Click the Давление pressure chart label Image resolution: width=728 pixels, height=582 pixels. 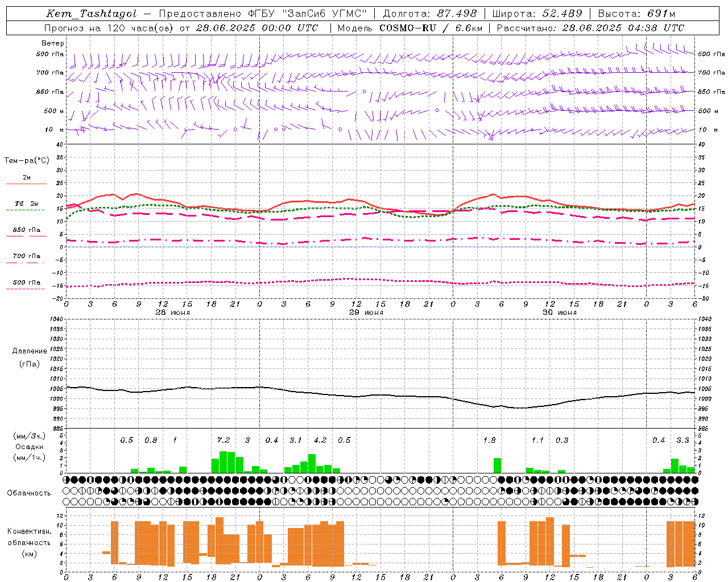pyautogui.click(x=30, y=351)
